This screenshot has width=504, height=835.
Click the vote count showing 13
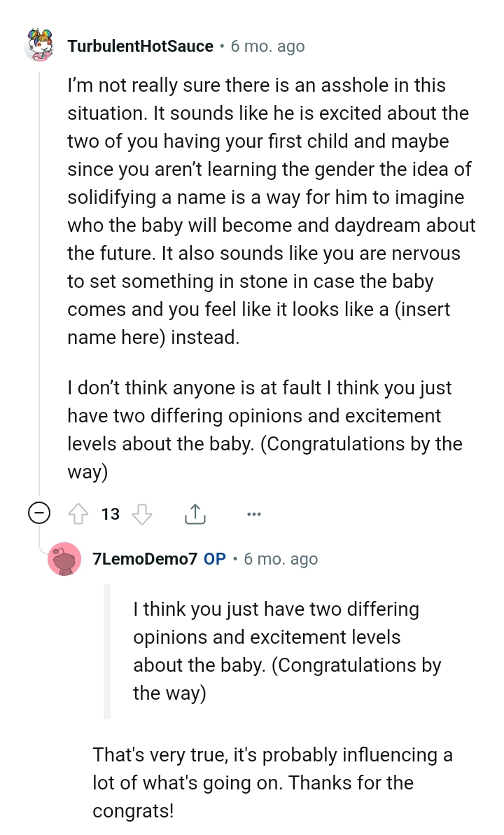(110, 513)
